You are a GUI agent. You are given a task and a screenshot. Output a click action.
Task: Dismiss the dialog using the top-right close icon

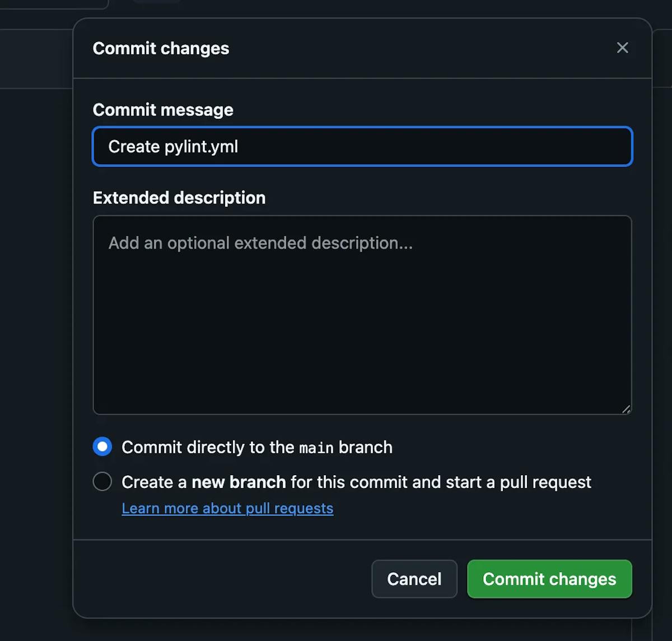point(622,48)
